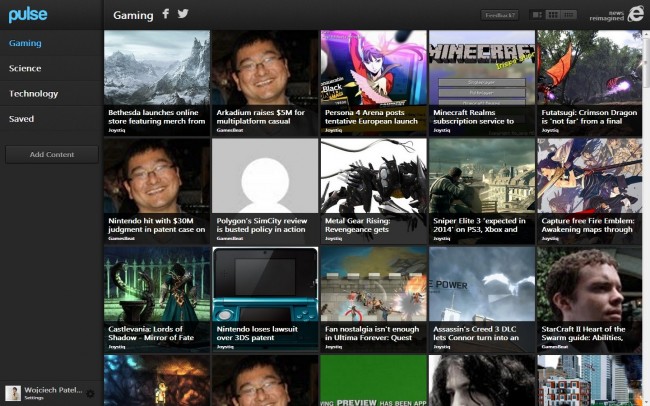Image resolution: width=650 pixels, height=406 pixels.
Task: Open Assassin's Creed 3 DLC article
Action: click(482, 299)
